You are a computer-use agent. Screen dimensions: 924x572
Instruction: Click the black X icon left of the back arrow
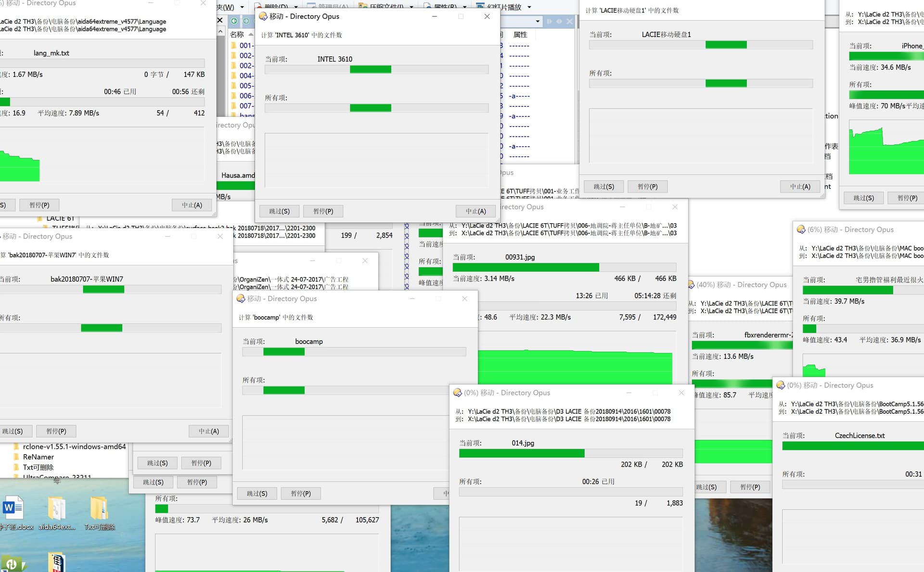220,20
